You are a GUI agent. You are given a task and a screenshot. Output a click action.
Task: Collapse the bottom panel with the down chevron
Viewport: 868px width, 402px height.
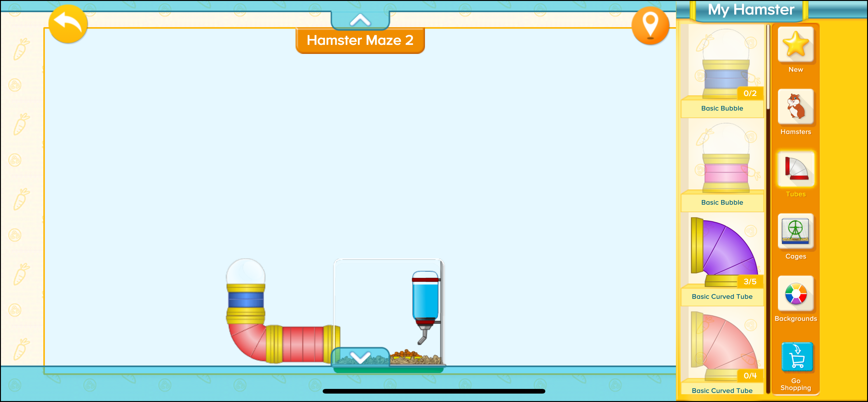[360, 357]
